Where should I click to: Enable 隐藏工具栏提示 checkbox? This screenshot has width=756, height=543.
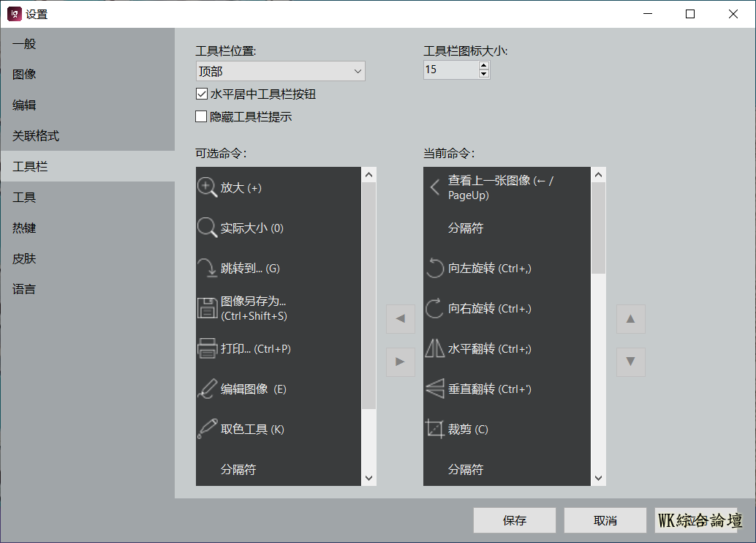(x=202, y=116)
